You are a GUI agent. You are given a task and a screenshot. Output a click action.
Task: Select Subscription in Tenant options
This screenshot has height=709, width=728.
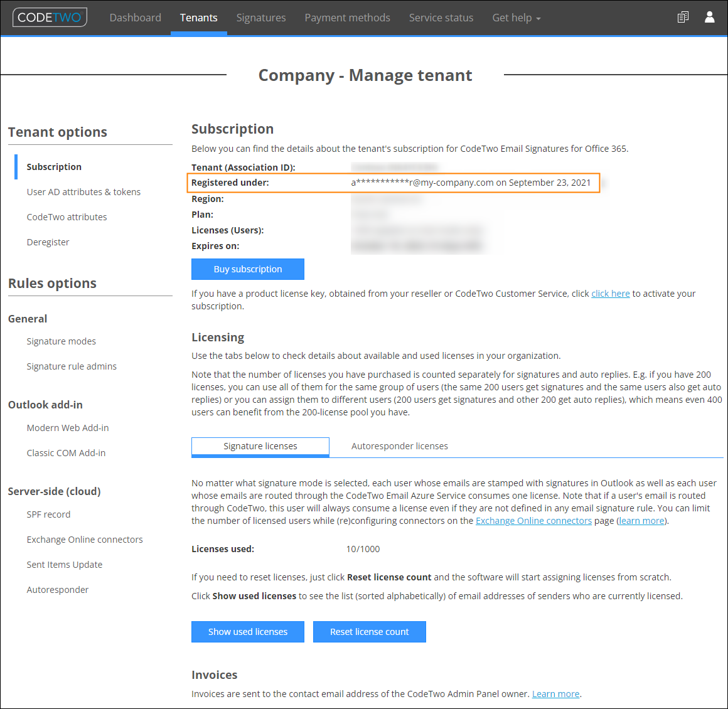coord(54,167)
